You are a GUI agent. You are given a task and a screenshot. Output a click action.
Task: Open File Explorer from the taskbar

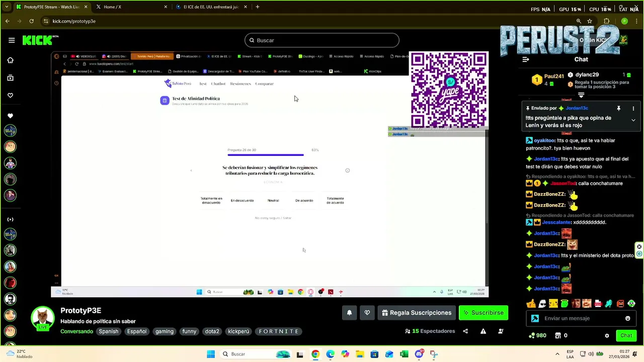pos(360,354)
